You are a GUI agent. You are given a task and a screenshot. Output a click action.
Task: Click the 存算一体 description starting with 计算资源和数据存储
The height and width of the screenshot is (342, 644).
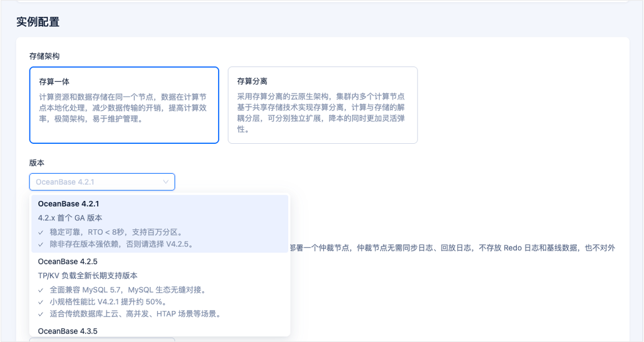pyautogui.click(x=123, y=108)
